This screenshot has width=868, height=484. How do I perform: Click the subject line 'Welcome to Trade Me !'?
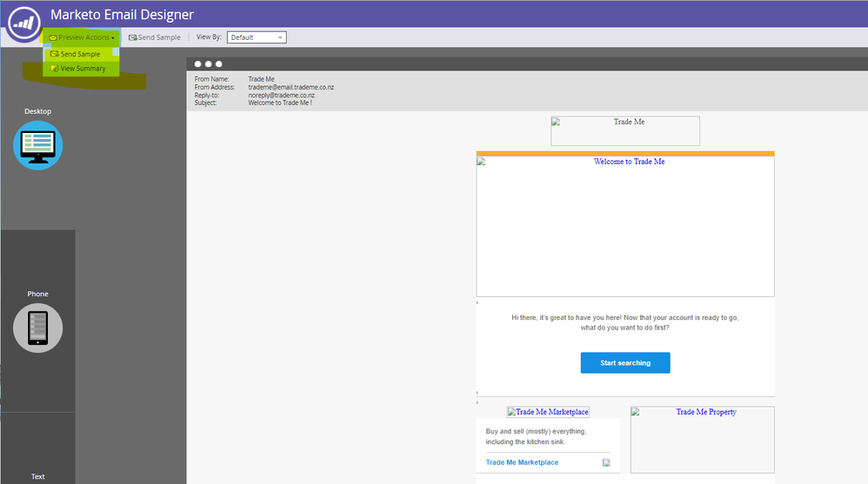pyautogui.click(x=280, y=103)
